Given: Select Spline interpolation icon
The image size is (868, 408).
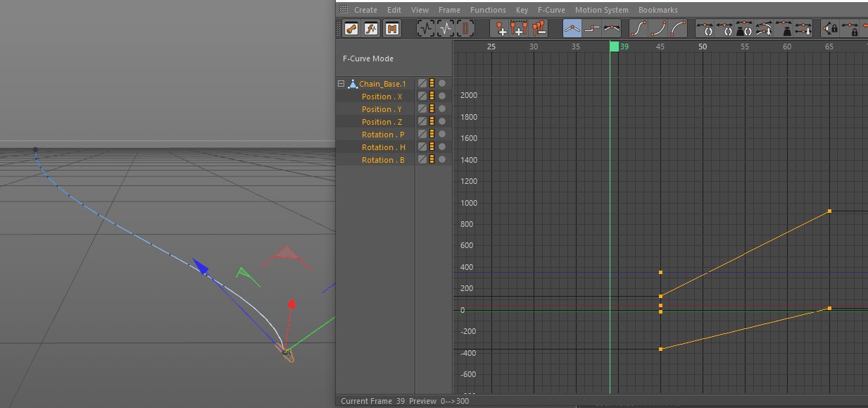Looking at the screenshot, I should click(612, 29).
